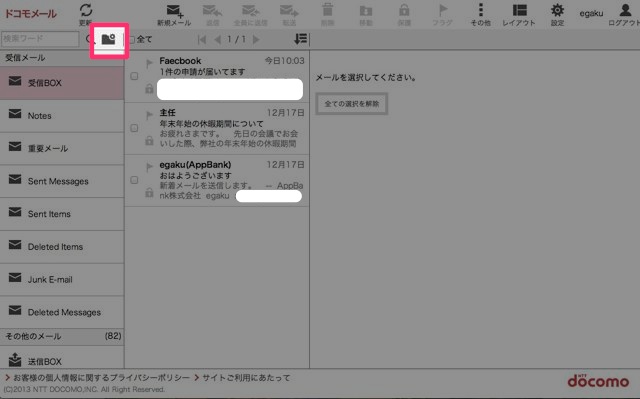Toggle lock on 主任 message
Screen dimensions: 640x399
tap(149, 141)
